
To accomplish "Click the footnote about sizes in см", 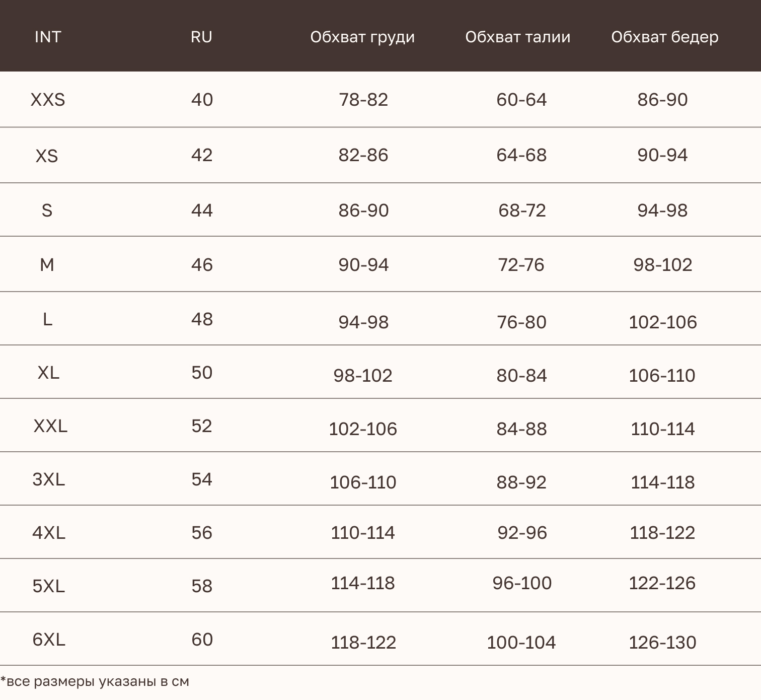I will (x=95, y=681).
